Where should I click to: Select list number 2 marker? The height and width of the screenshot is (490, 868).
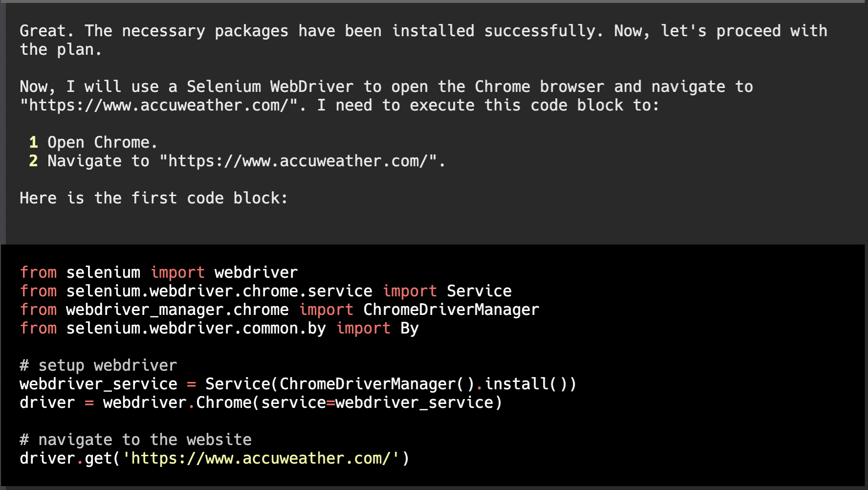(33, 161)
